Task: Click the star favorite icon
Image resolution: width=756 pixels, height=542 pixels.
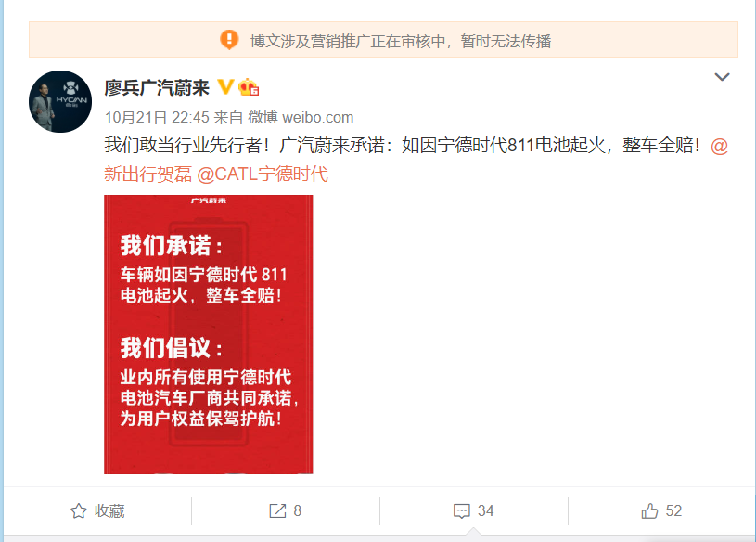Action: 79,510
